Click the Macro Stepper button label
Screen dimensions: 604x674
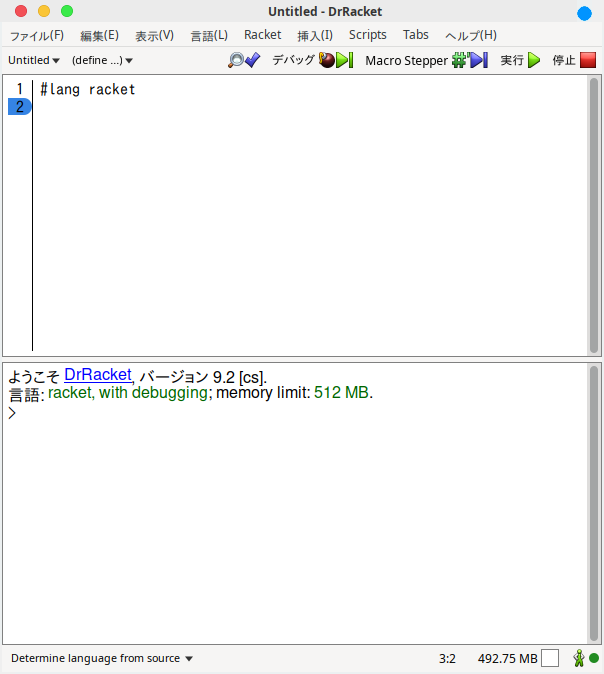(x=407, y=61)
